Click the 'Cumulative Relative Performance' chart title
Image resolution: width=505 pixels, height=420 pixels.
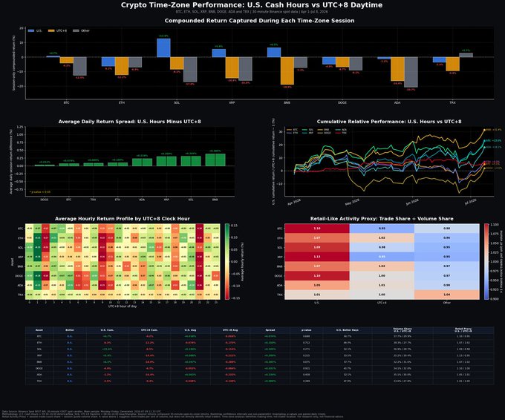[x=389, y=122]
